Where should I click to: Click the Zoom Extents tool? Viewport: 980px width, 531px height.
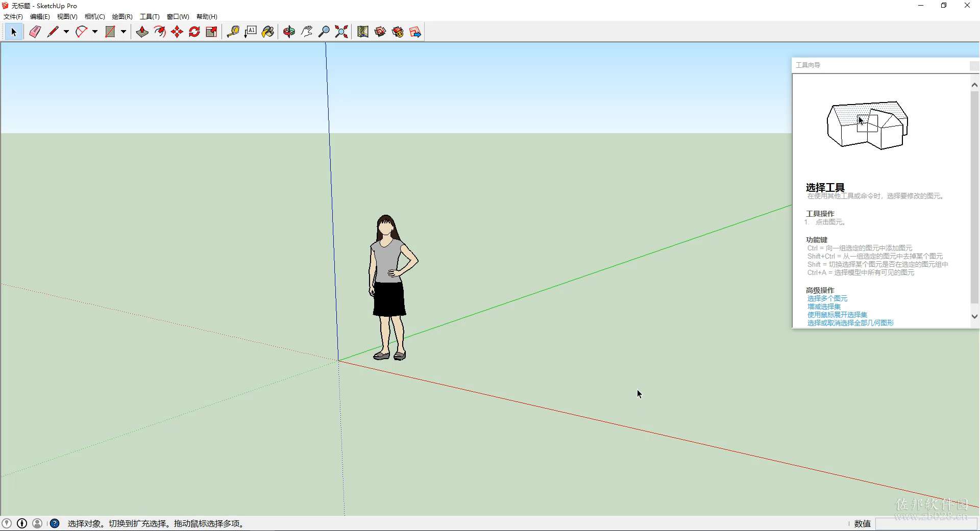coord(341,32)
